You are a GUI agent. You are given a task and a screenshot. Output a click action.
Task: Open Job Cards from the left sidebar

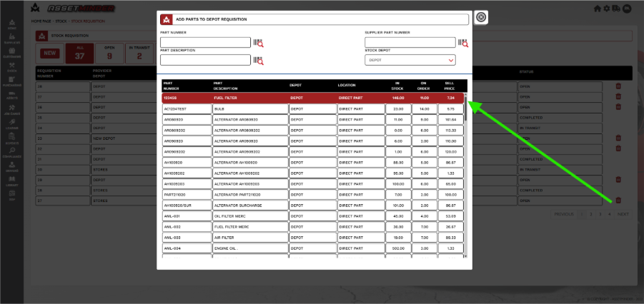tap(12, 109)
